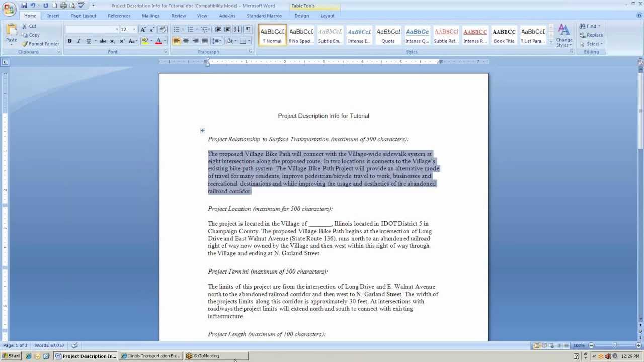
Task: Toggle underline formatting
Action: pyautogui.click(x=89, y=41)
